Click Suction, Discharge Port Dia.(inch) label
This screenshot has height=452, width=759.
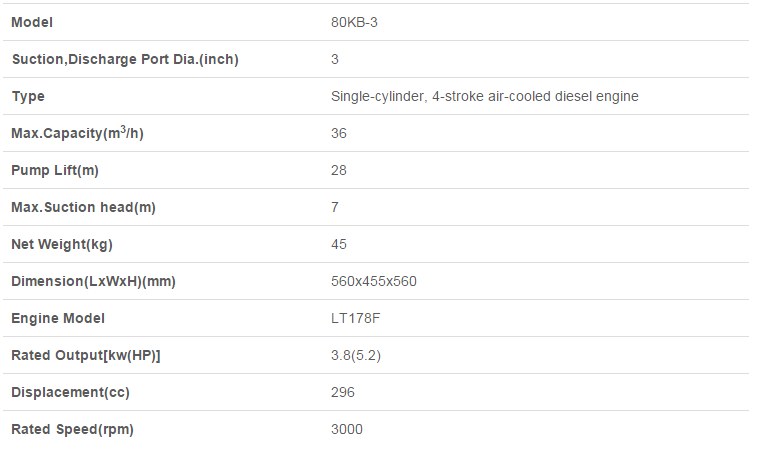pos(125,59)
